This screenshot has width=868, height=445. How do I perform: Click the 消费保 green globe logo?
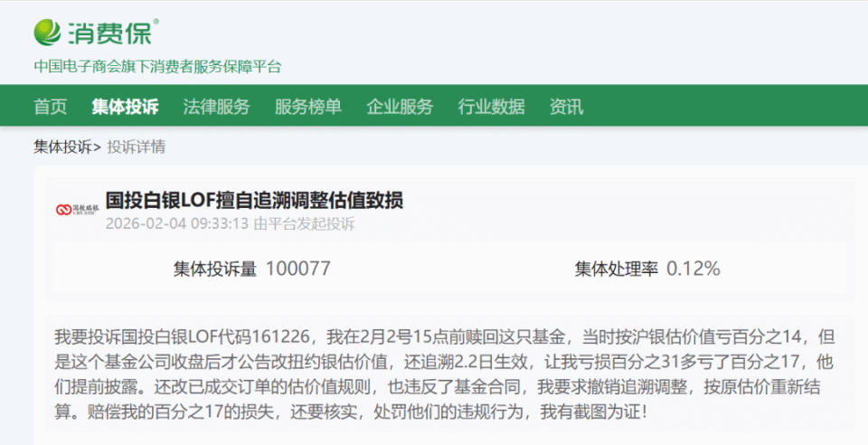tap(47, 32)
